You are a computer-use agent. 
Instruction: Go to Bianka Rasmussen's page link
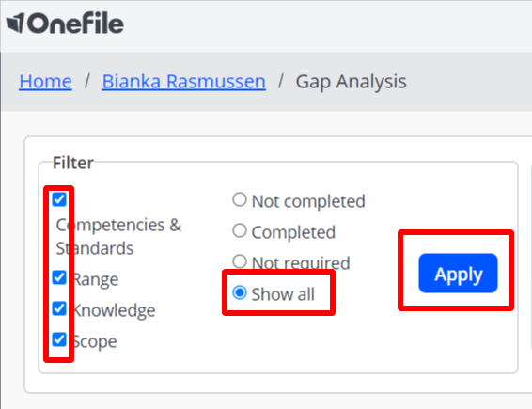click(183, 82)
